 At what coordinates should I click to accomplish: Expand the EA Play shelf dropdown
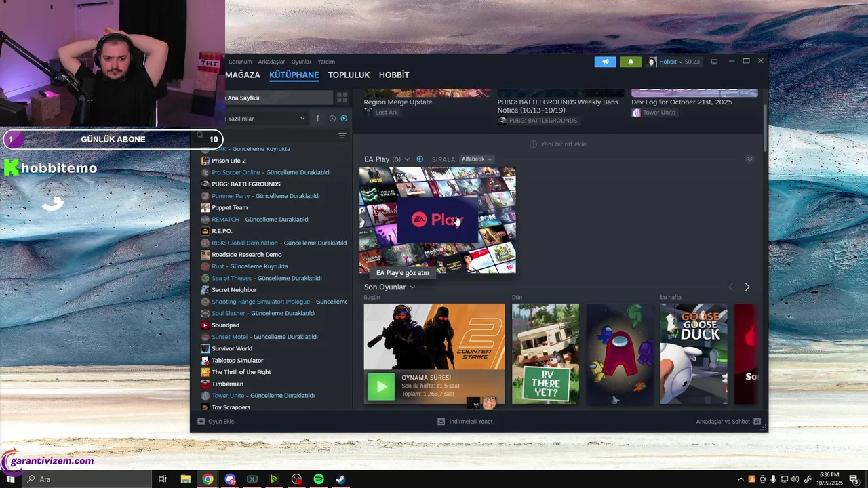407,159
